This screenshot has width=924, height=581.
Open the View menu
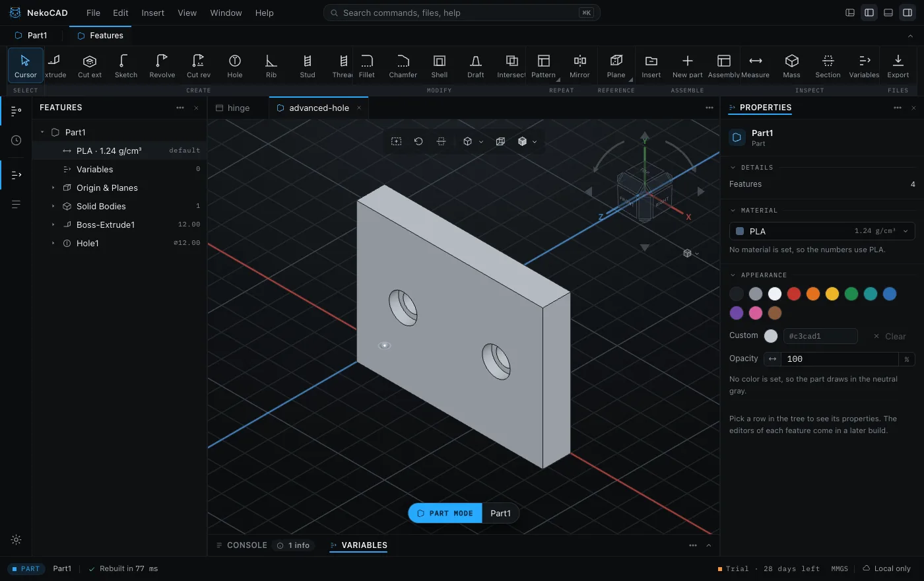point(187,13)
